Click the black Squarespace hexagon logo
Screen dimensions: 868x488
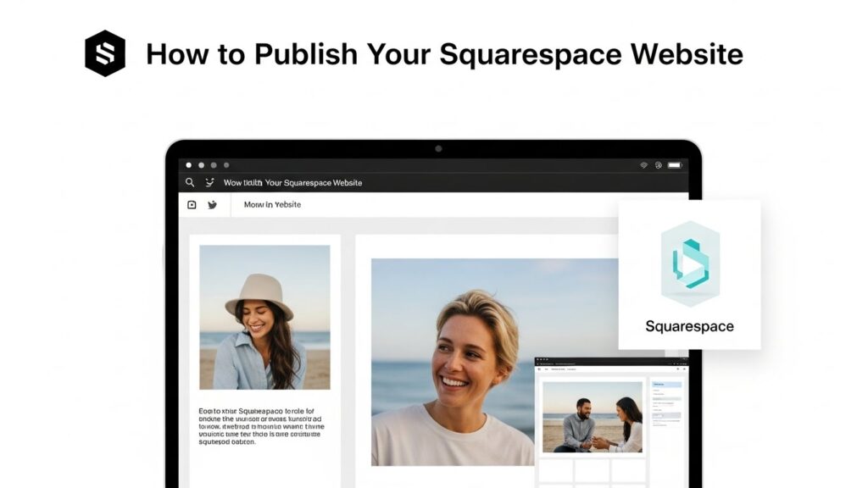tap(105, 53)
